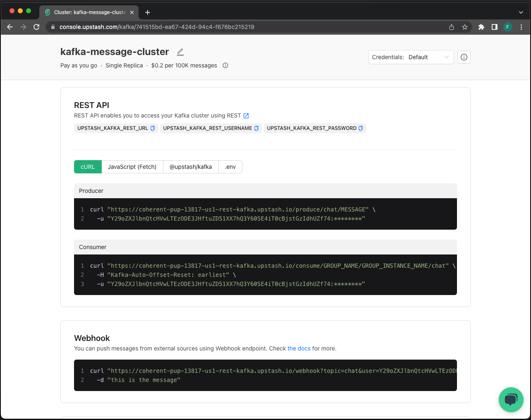Open the browser extensions puzzle icon

click(481, 26)
